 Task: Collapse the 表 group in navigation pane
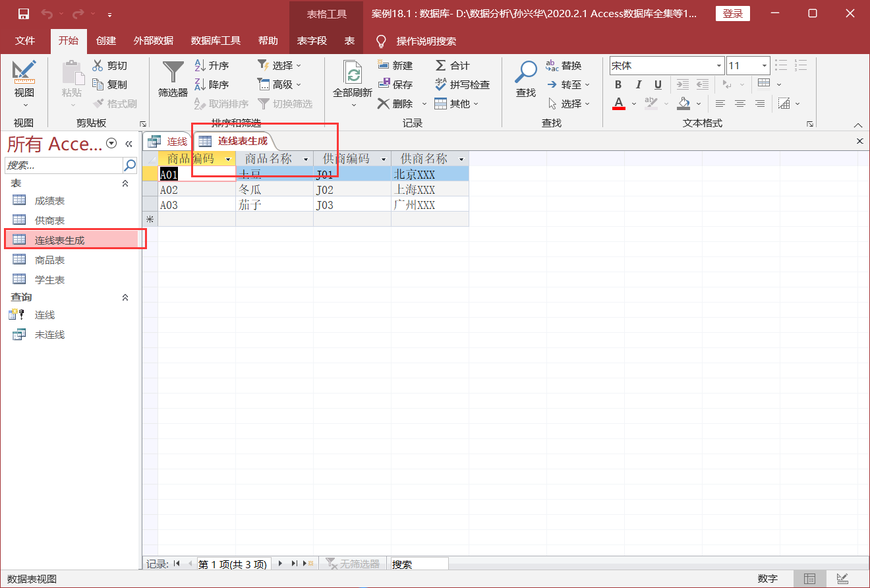point(125,183)
